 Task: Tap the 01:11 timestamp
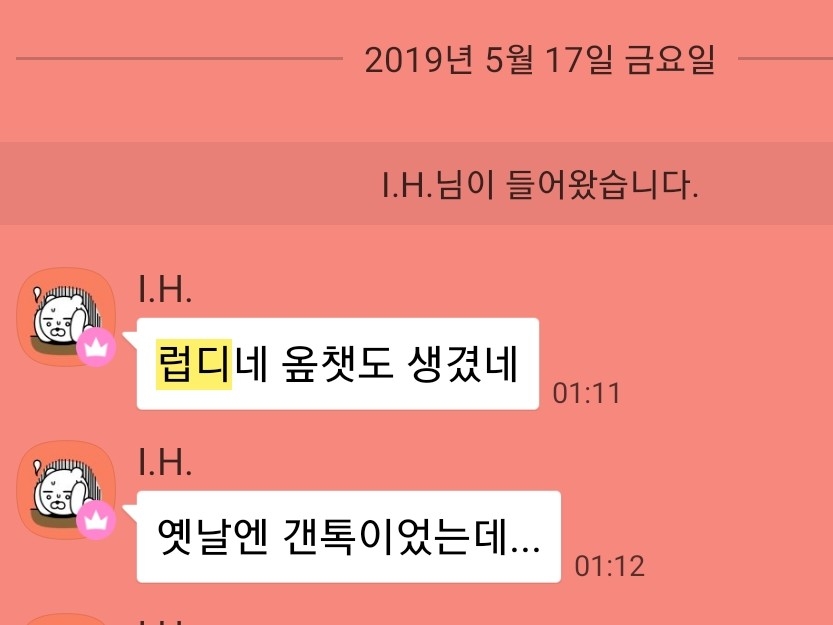[586, 394]
